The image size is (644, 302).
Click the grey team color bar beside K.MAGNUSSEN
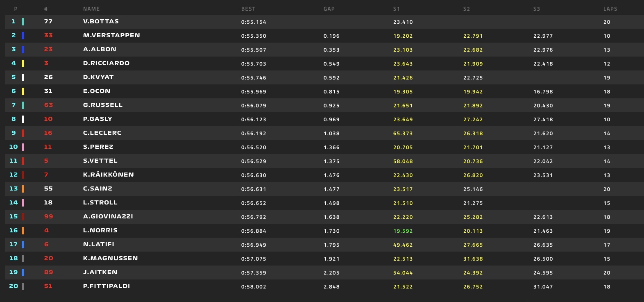point(23,259)
